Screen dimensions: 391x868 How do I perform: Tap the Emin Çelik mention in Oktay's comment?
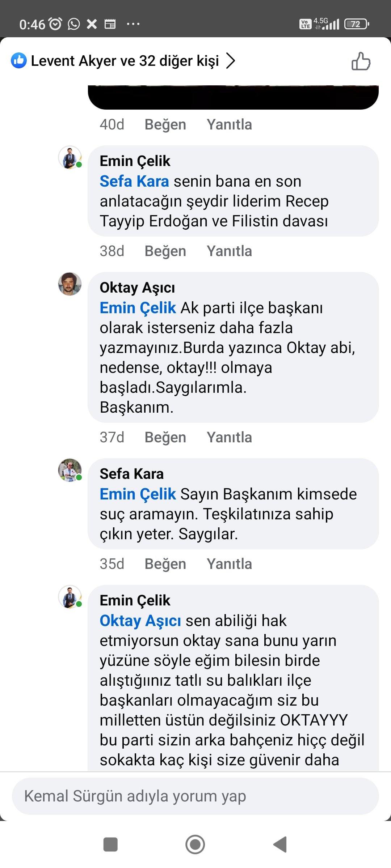[138, 308]
